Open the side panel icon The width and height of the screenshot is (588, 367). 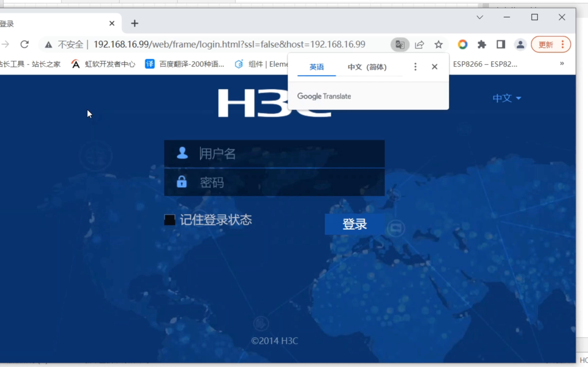(501, 44)
